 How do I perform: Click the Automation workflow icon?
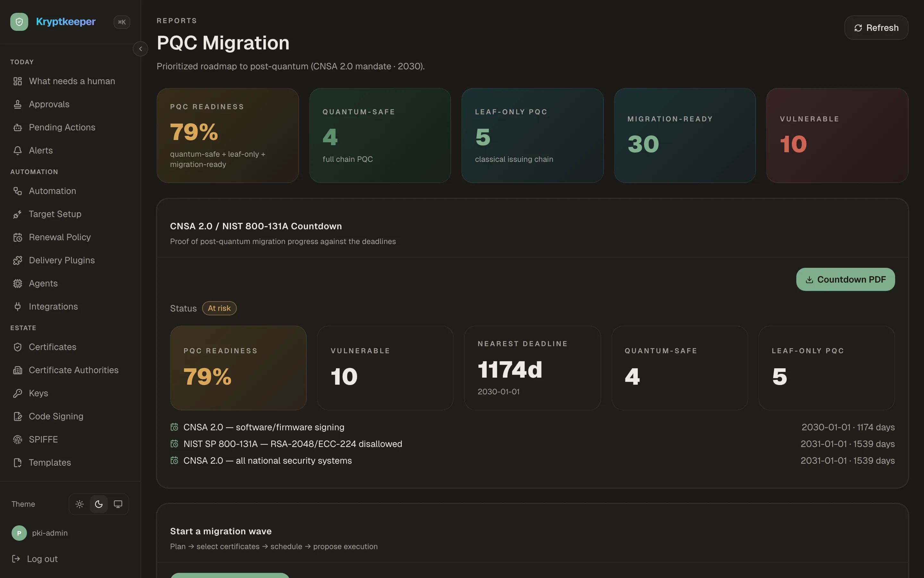(x=18, y=191)
